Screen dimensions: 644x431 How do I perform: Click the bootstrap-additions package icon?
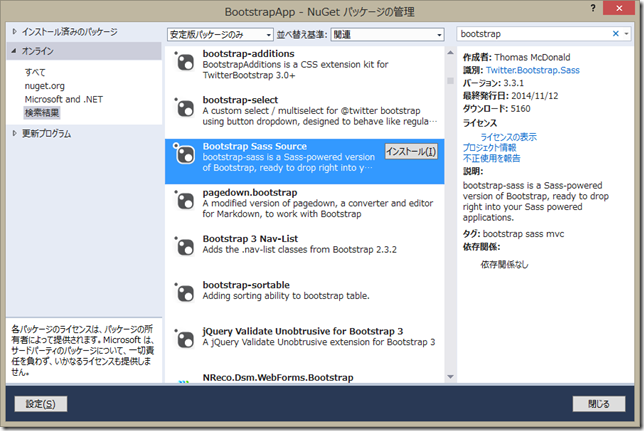pyautogui.click(x=185, y=62)
